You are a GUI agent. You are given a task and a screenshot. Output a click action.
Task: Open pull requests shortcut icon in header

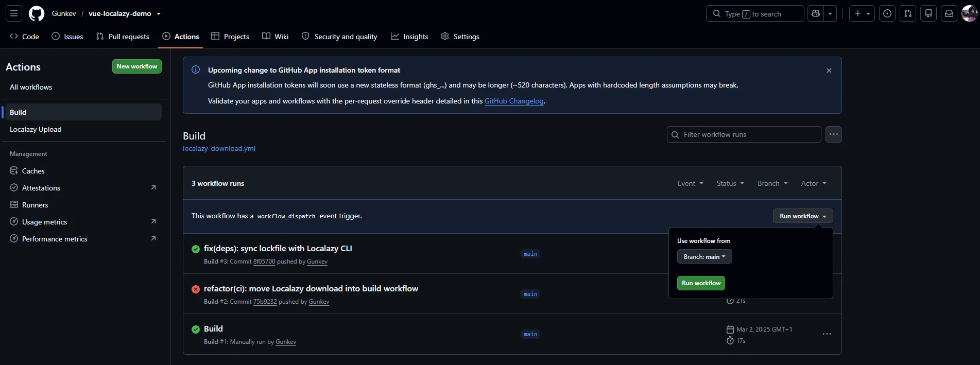point(908,13)
